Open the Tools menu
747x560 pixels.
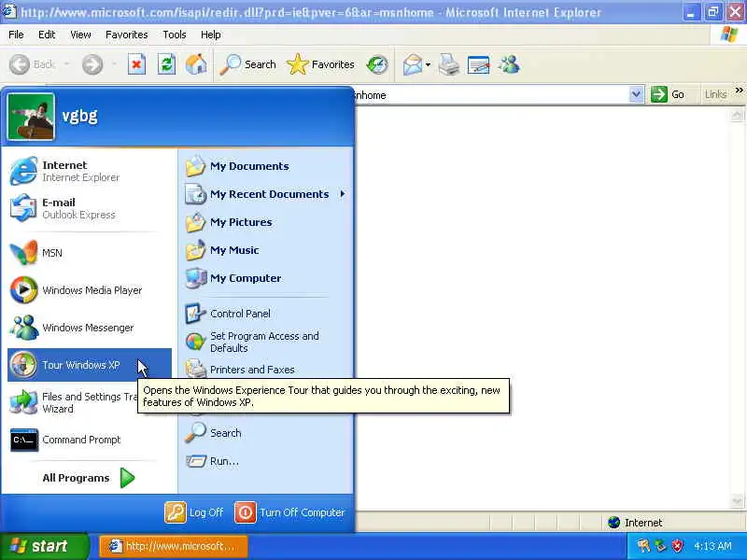175,35
